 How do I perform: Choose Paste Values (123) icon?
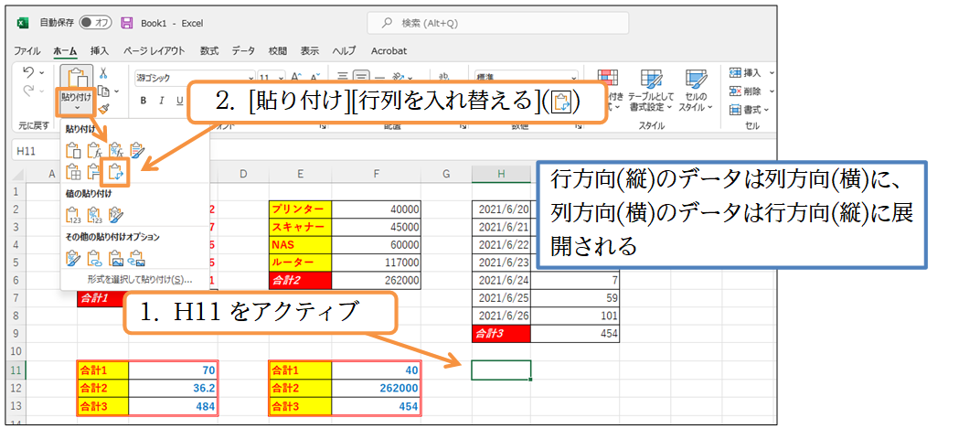click(x=73, y=215)
